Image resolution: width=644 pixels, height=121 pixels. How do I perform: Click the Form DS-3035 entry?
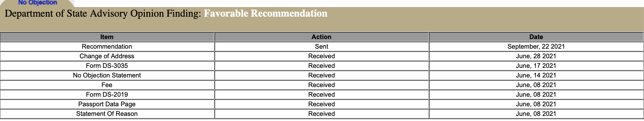pos(107,66)
